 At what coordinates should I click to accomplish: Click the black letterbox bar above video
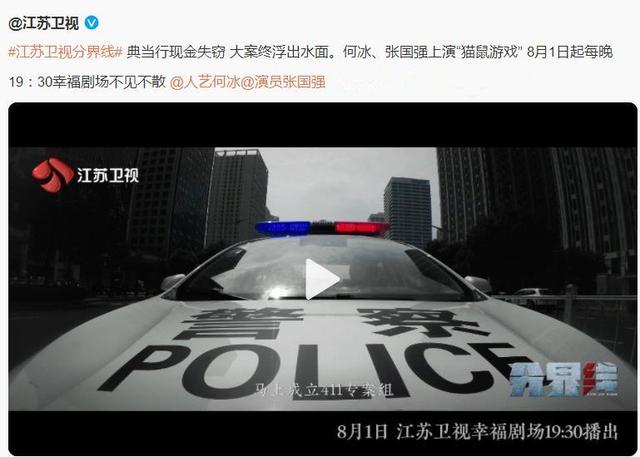(322, 125)
